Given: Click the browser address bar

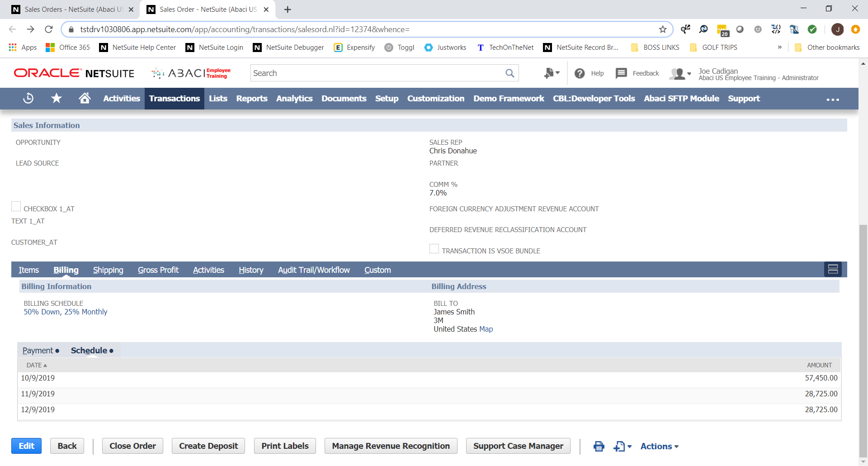Looking at the screenshot, I should (x=366, y=29).
